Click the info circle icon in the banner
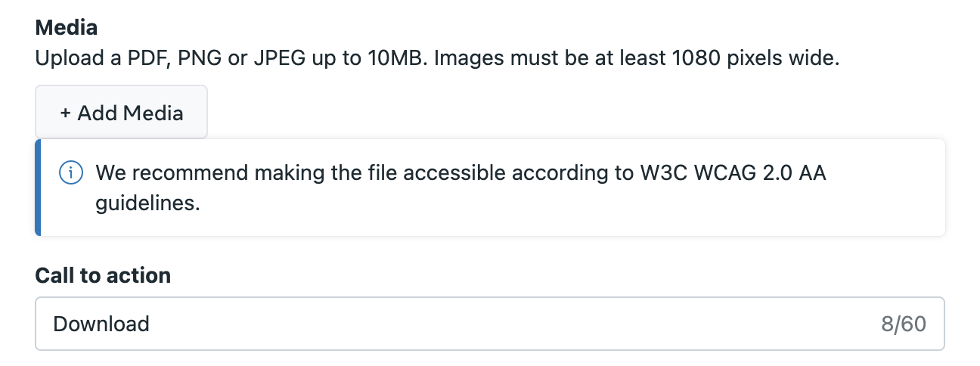 [71, 173]
